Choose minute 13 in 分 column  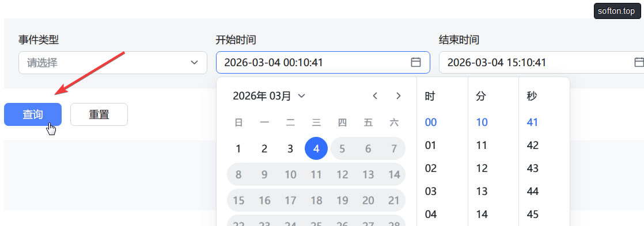pos(482,191)
